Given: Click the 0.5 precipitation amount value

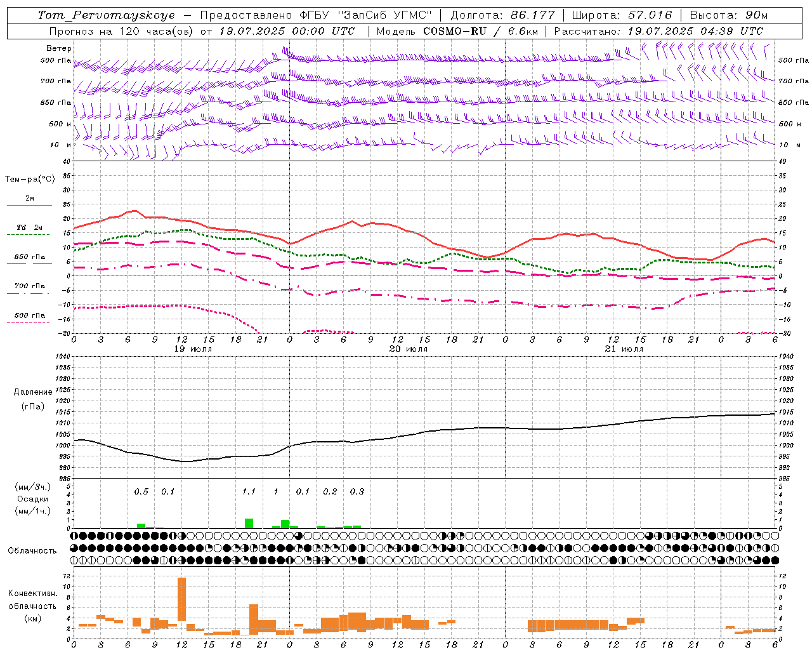Looking at the screenshot, I should (141, 492).
